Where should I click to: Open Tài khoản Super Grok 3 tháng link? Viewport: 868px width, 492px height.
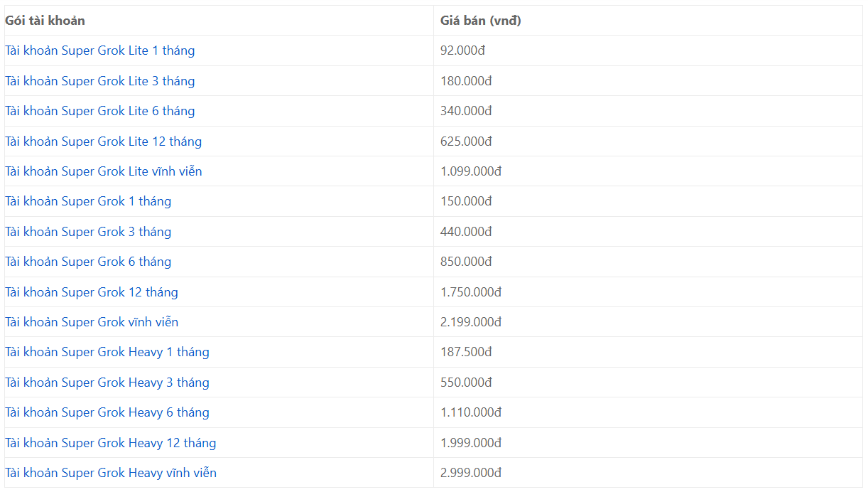pos(88,232)
